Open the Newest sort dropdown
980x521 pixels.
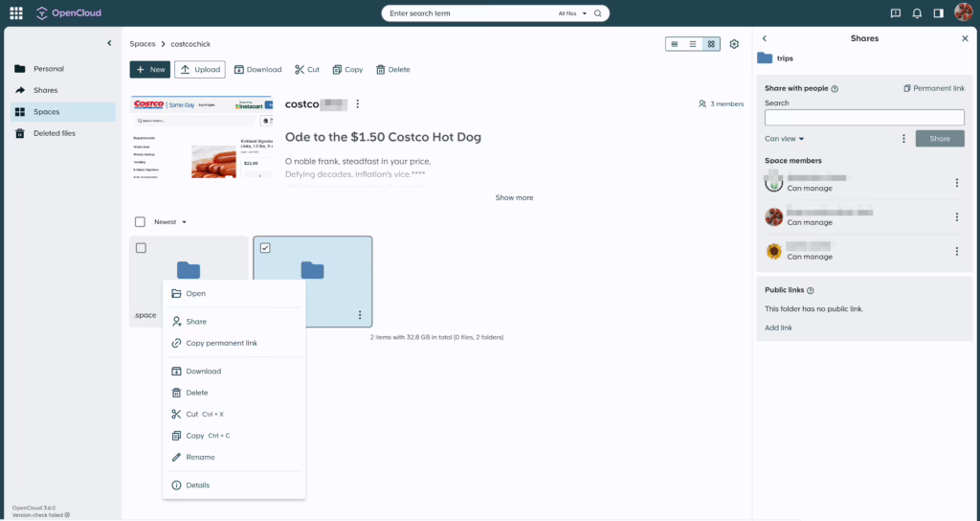point(170,222)
